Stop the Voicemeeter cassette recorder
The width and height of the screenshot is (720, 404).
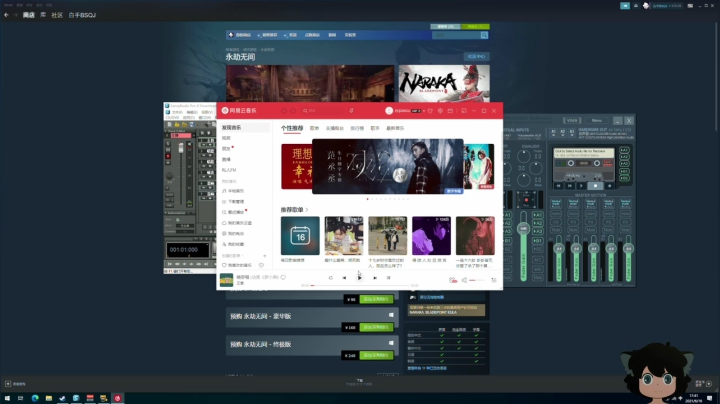click(596, 186)
